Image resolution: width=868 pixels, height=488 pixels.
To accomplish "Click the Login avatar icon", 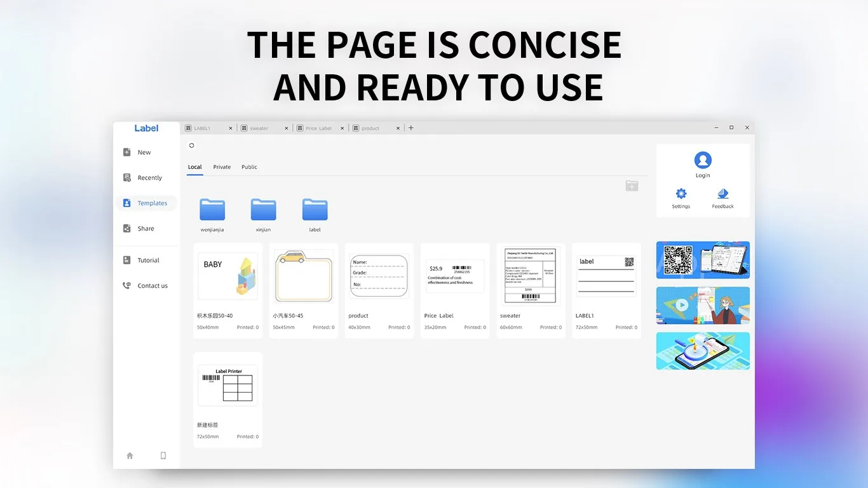I will (x=703, y=160).
